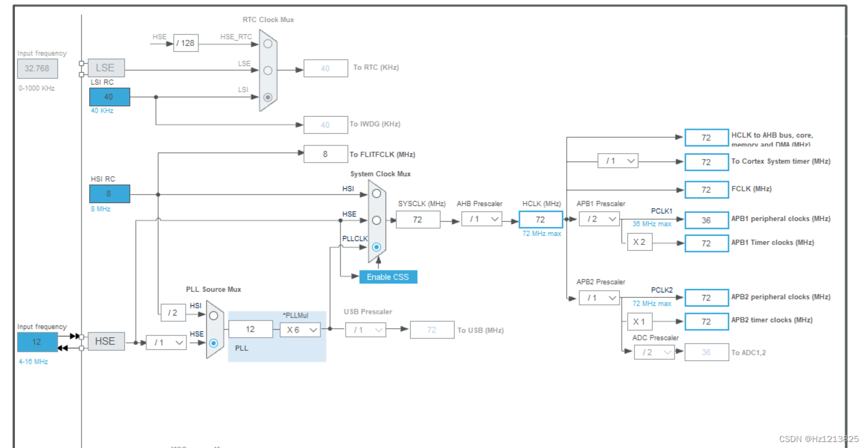Select HSE in System Clock Mux
868x448 pixels.
click(376, 220)
